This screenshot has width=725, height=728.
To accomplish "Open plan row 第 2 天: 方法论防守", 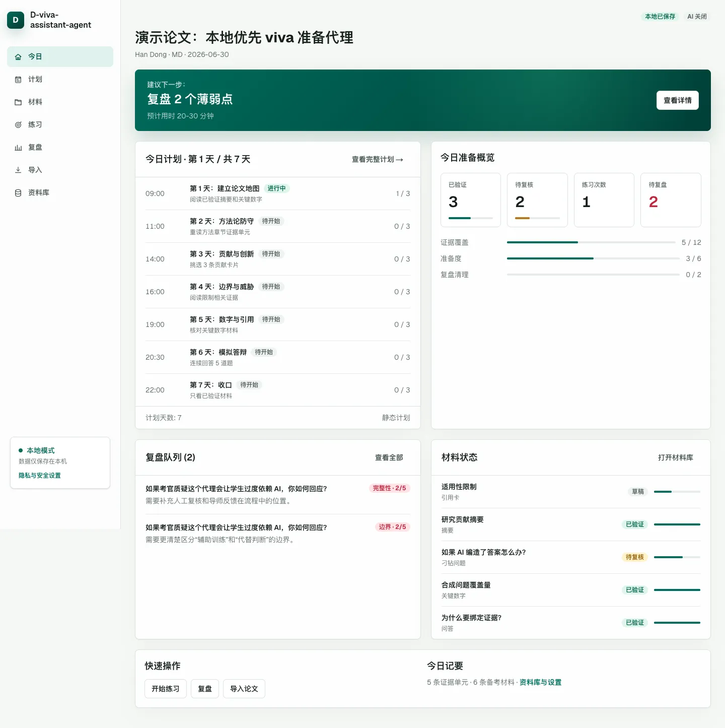I will pos(278,226).
